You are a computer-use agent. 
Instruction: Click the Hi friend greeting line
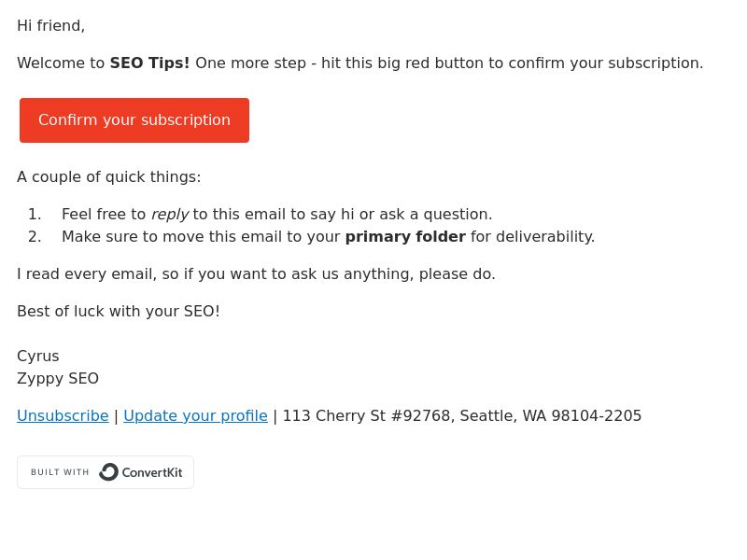pos(51,26)
